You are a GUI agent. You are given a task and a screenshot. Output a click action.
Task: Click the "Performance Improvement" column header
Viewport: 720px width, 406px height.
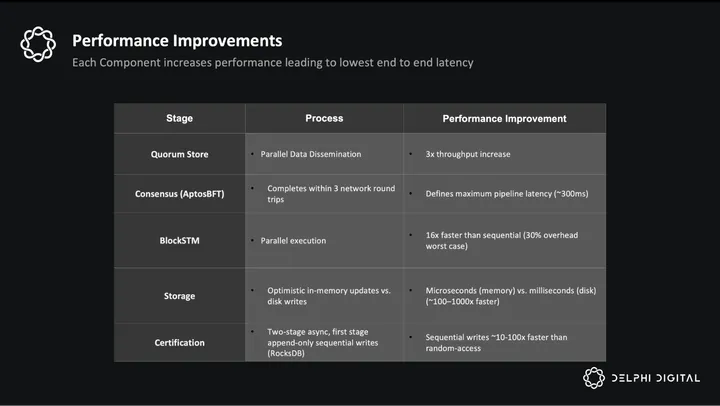(x=504, y=119)
